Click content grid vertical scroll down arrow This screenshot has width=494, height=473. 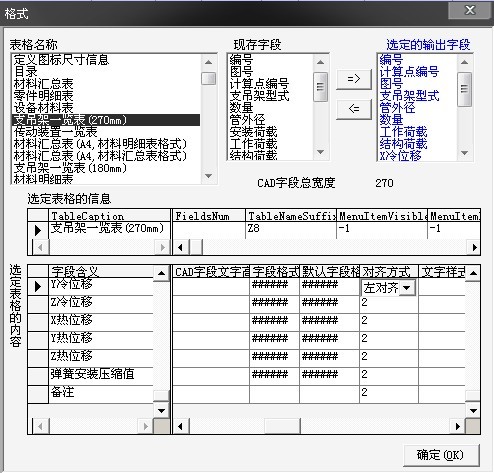coord(473,411)
